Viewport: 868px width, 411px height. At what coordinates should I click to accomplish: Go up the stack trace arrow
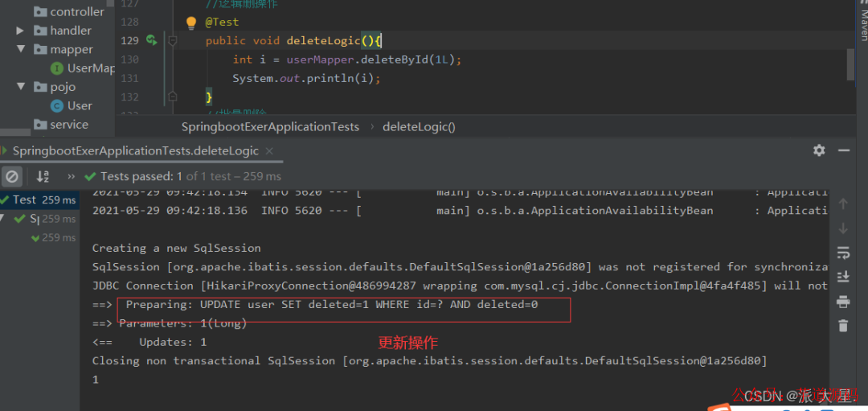[x=843, y=203]
